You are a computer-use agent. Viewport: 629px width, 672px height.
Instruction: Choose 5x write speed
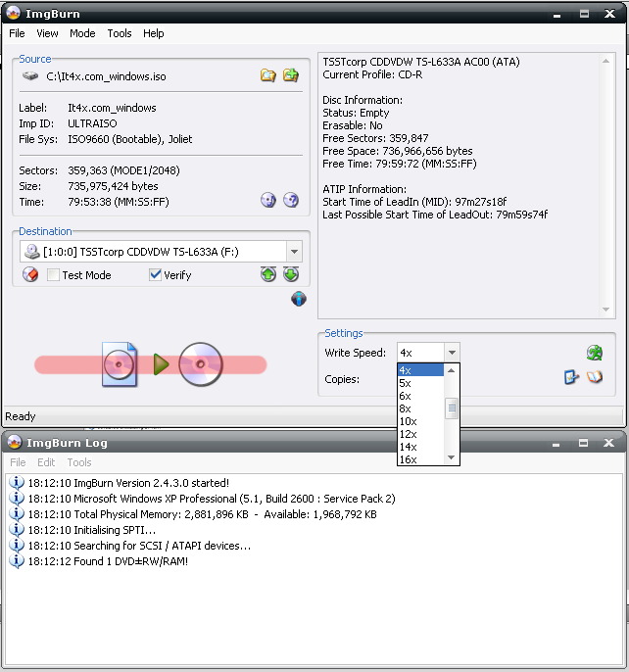tap(420, 383)
